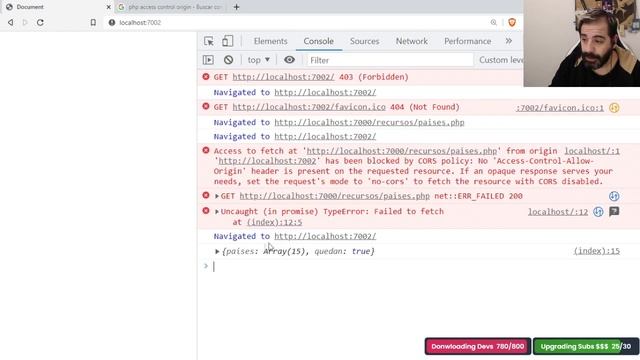This screenshot has height=360, width=640.
Task: Open the Custom levels dropdown
Action: click(x=500, y=60)
